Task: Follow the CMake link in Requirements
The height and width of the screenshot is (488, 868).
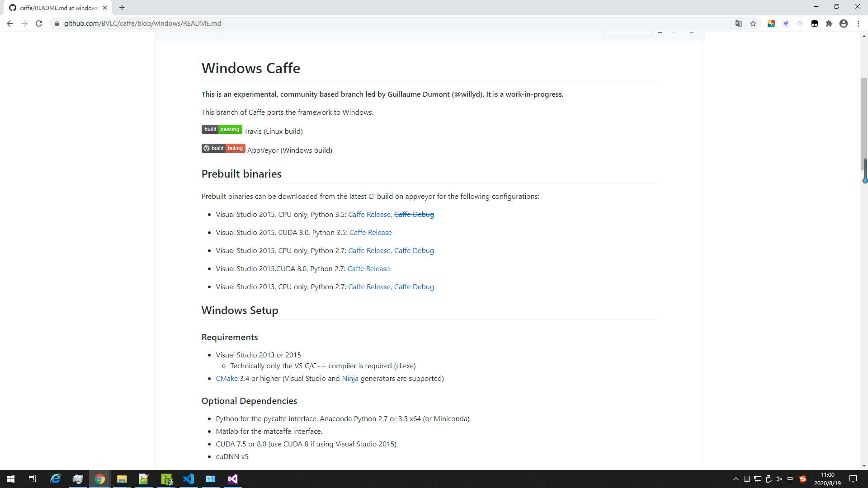Action: (226, 378)
